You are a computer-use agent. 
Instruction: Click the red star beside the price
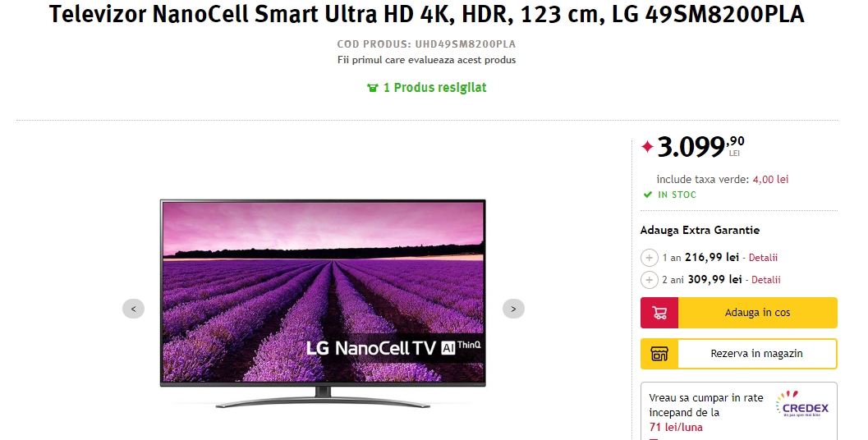[647, 147]
